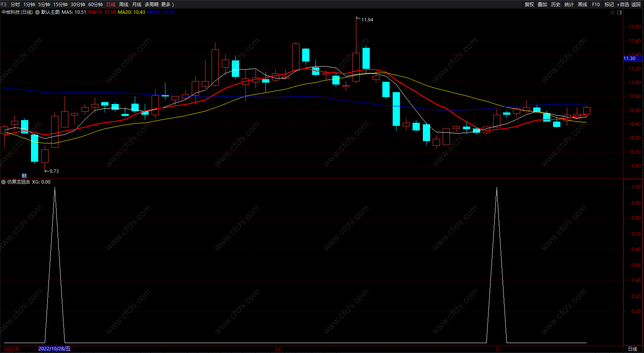Open the 历史 history button
Screen dimensions: 644x353
(x=556, y=5)
